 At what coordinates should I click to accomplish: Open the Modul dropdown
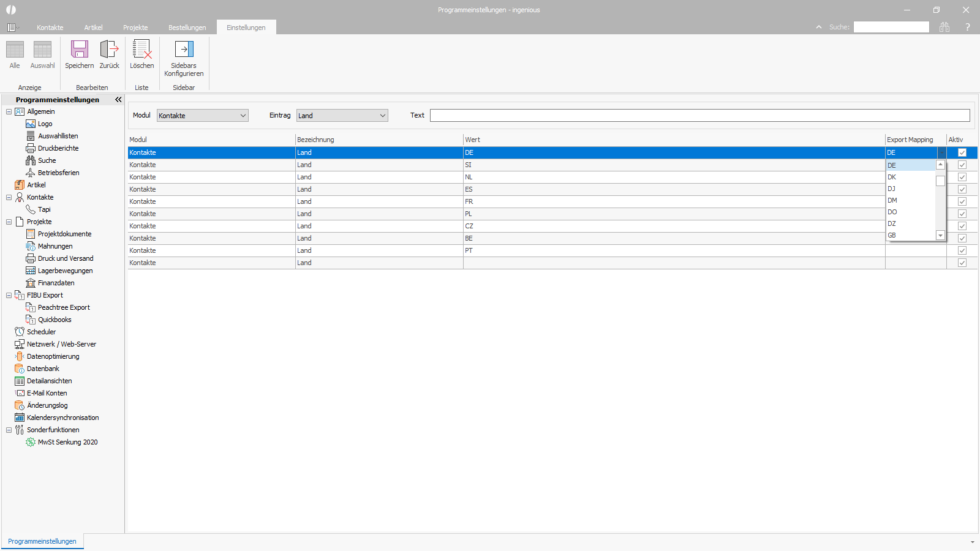click(203, 115)
